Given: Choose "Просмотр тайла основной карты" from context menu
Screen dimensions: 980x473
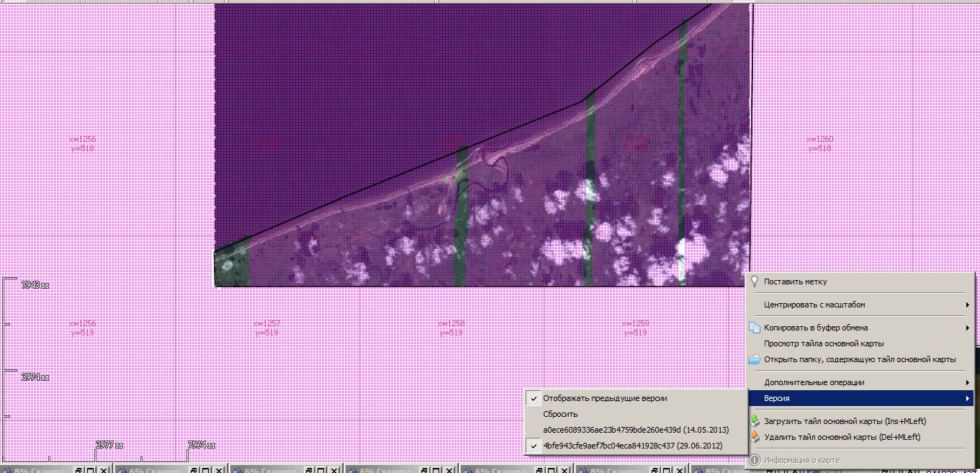Looking at the screenshot, I should click(x=824, y=343).
